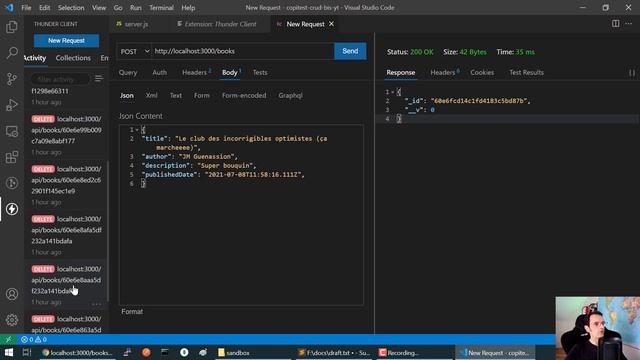Open the Run and Debug view
Viewport: 640px width, 360px height.
coord(12,105)
